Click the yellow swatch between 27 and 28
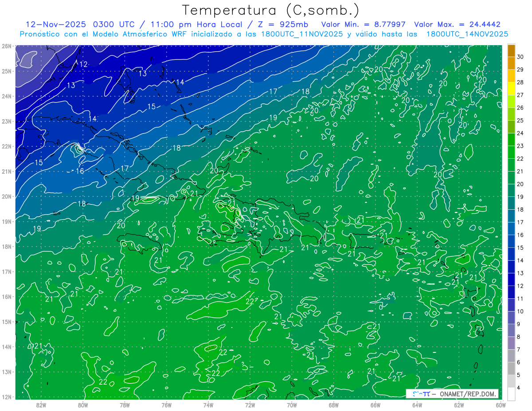This screenshot has height=411, width=532. (x=512, y=89)
